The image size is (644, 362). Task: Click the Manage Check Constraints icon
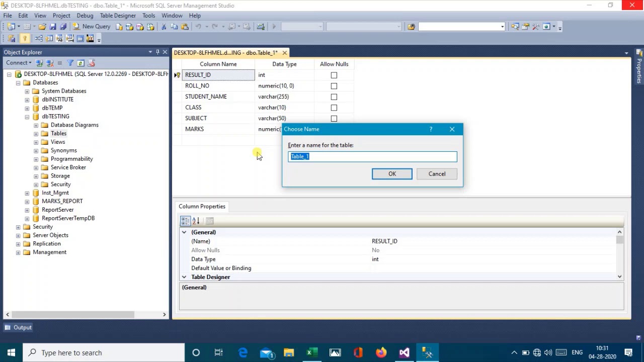(x=80, y=39)
